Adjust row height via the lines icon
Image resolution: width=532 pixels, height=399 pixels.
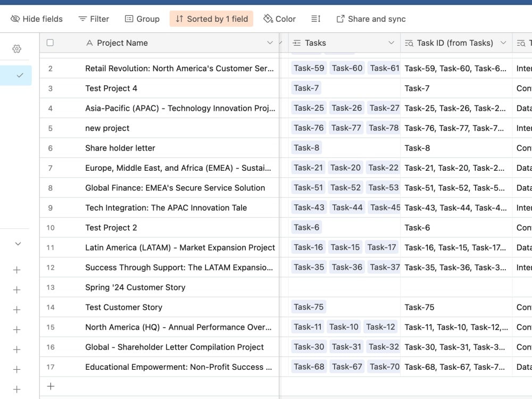coord(316,19)
